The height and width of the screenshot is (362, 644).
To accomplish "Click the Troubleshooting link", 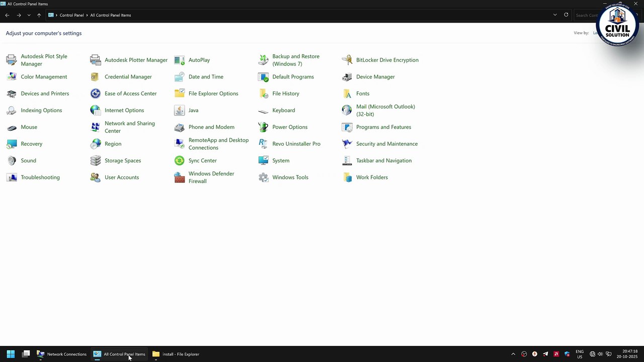I will click(40, 177).
